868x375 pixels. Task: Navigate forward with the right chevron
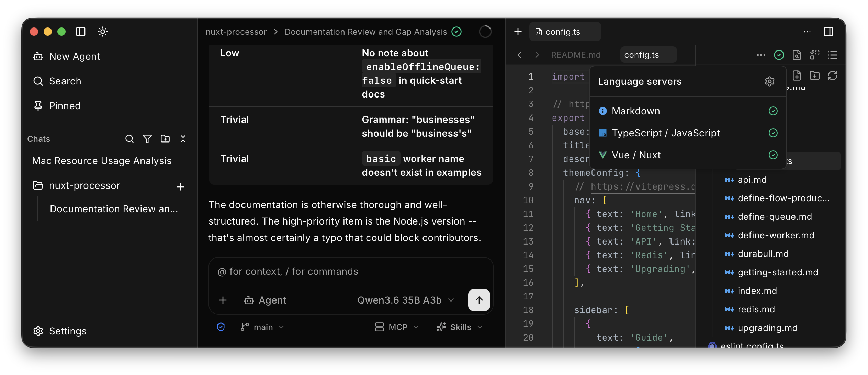point(537,55)
